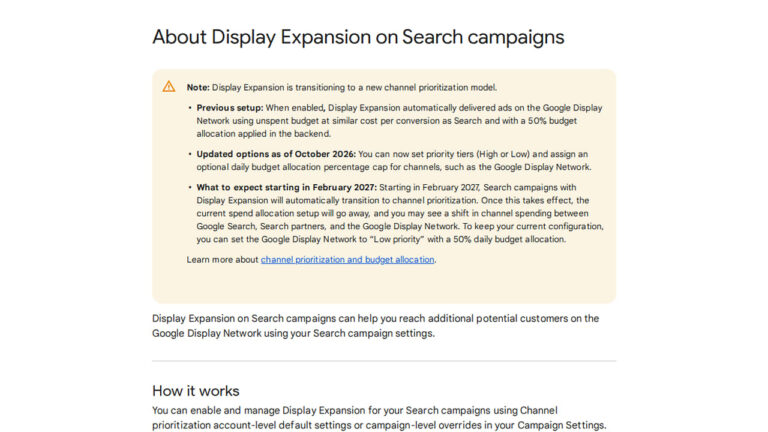Click 'What to expect starting in February 2027:'
The width and height of the screenshot is (768, 432).
point(287,187)
